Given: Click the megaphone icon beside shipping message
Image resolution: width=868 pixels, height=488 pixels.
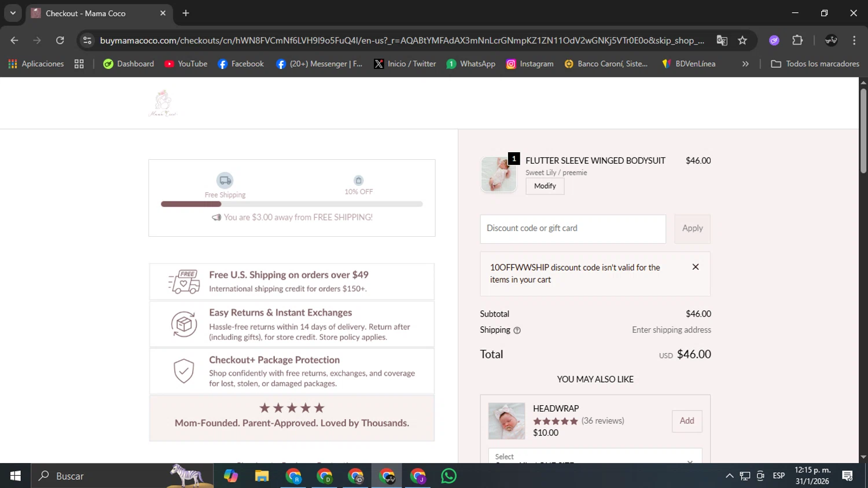Looking at the screenshot, I should [216, 218].
